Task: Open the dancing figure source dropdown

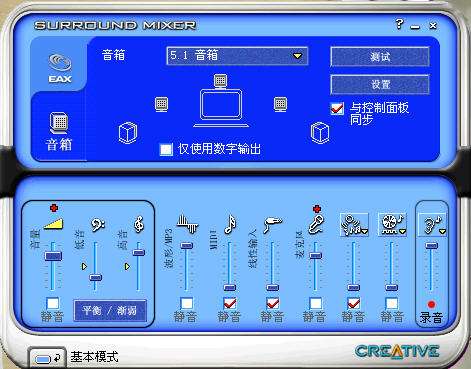Action: coord(354,225)
